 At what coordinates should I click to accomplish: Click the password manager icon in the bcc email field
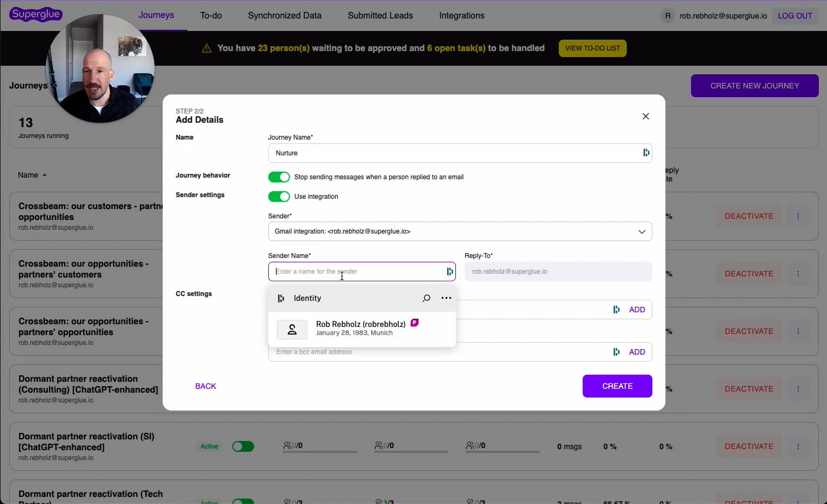(x=616, y=352)
